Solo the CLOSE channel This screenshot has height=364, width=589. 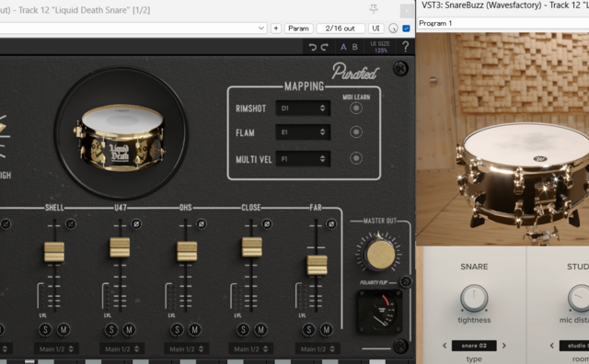click(x=243, y=330)
